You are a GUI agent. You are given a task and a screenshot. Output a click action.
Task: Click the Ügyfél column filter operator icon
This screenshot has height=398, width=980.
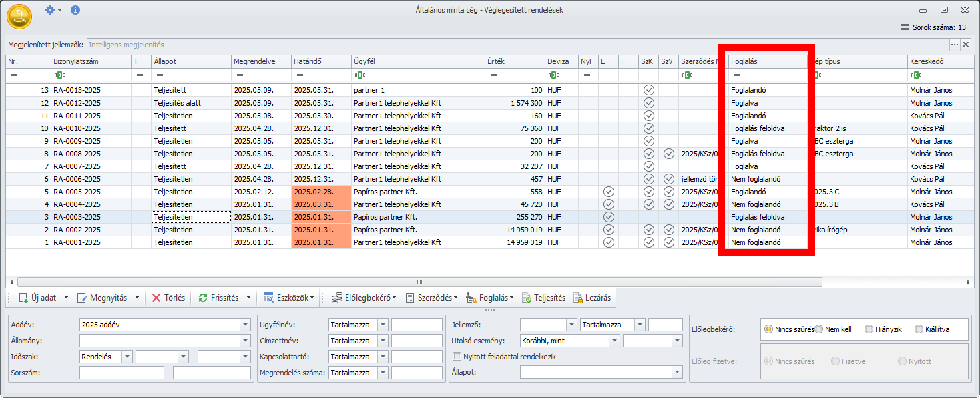point(359,75)
